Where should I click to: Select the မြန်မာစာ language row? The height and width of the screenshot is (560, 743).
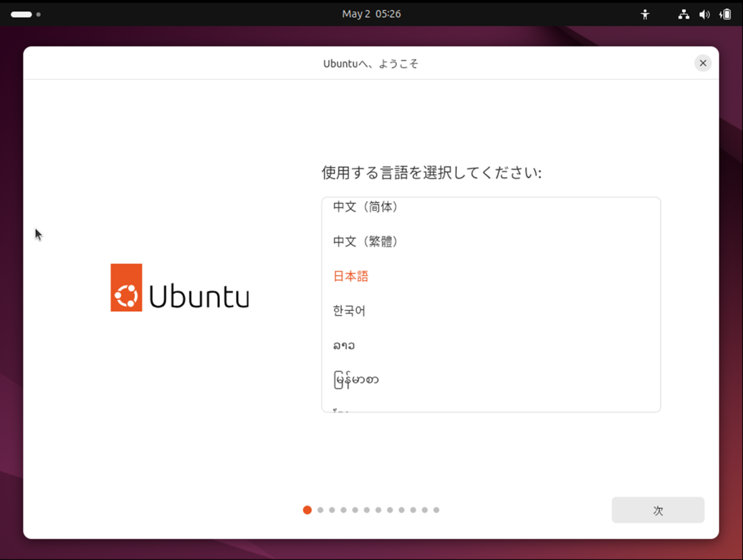[x=491, y=379]
